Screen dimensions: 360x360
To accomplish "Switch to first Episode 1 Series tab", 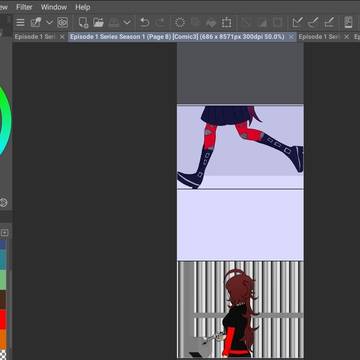I will (34, 37).
